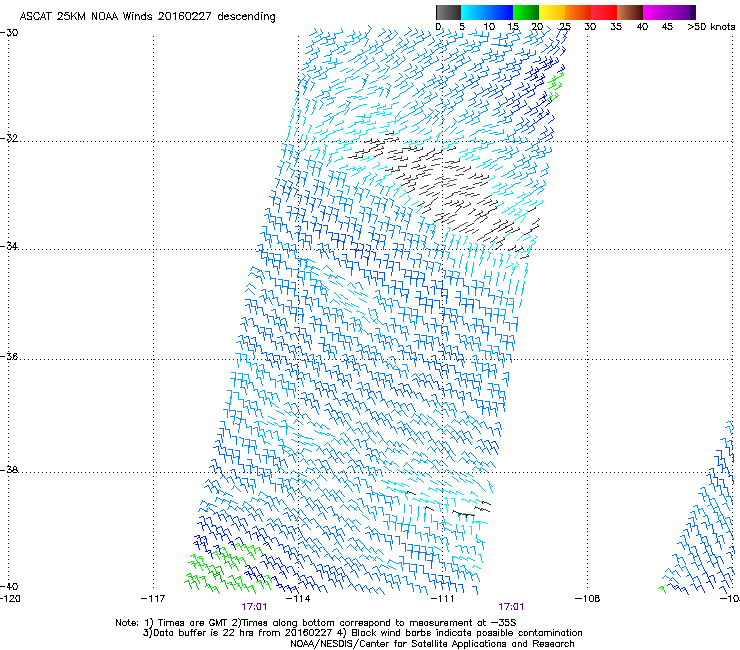740x650 pixels.
Task: Click the '15' label under the color bar
Action: point(513,27)
